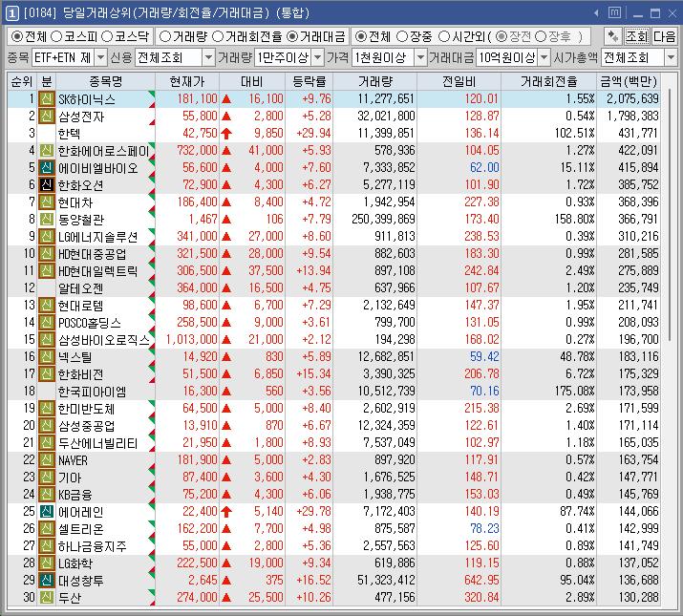Viewport: 683px width, 616px height.
Task: Click the LG화학 price 222,500
Action: click(x=197, y=563)
